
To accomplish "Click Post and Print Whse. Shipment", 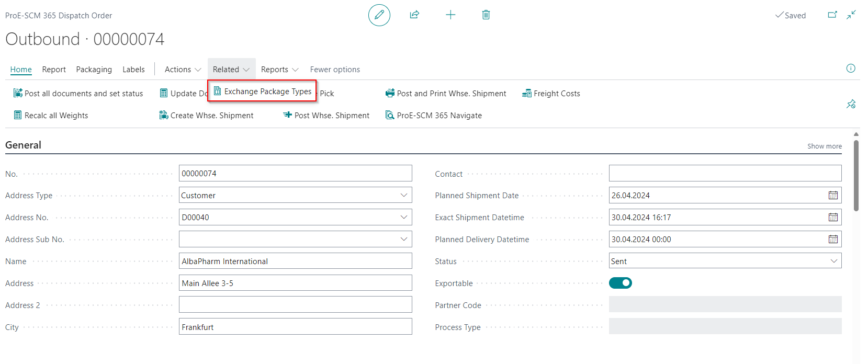I will click(446, 94).
